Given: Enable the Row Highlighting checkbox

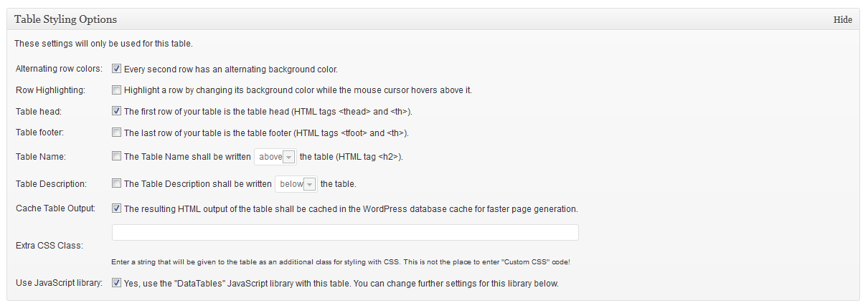Looking at the screenshot, I should [x=116, y=90].
